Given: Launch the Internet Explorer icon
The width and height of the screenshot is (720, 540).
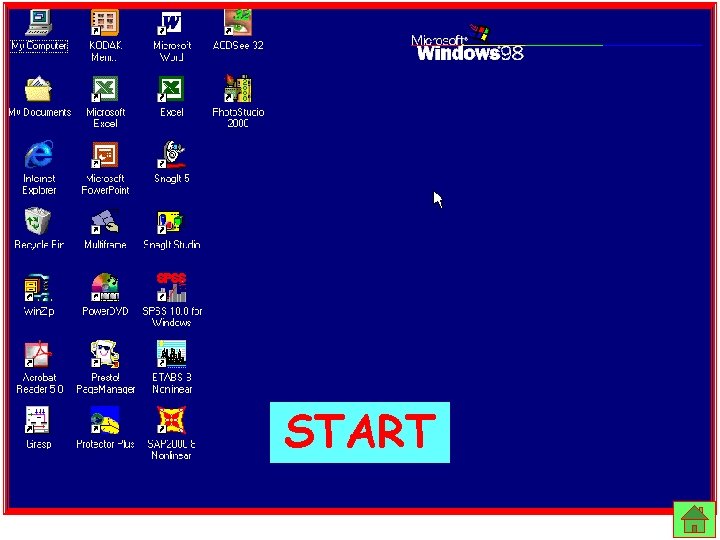Looking at the screenshot, I should (x=39, y=155).
